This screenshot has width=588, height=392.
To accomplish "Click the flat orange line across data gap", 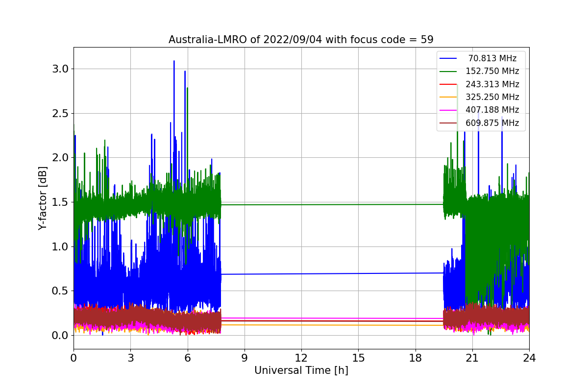I will coord(332,325).
